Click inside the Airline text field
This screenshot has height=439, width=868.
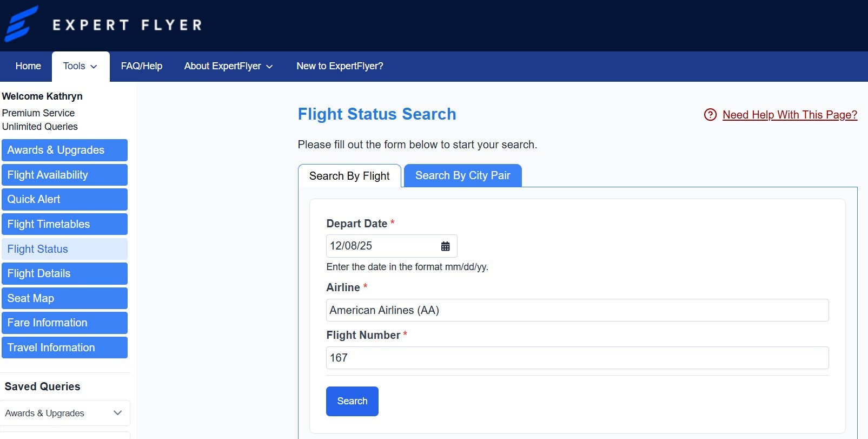coord(577,310)
